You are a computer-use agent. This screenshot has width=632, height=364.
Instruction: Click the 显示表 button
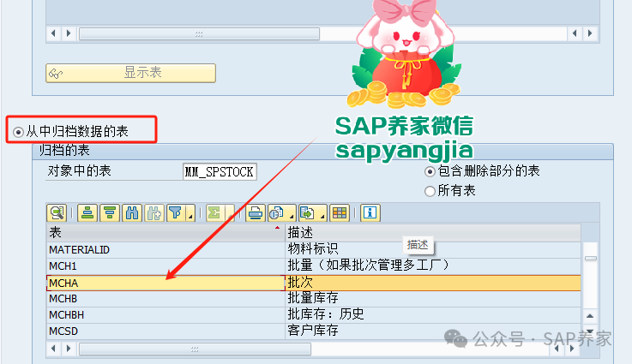coord(130,73)
